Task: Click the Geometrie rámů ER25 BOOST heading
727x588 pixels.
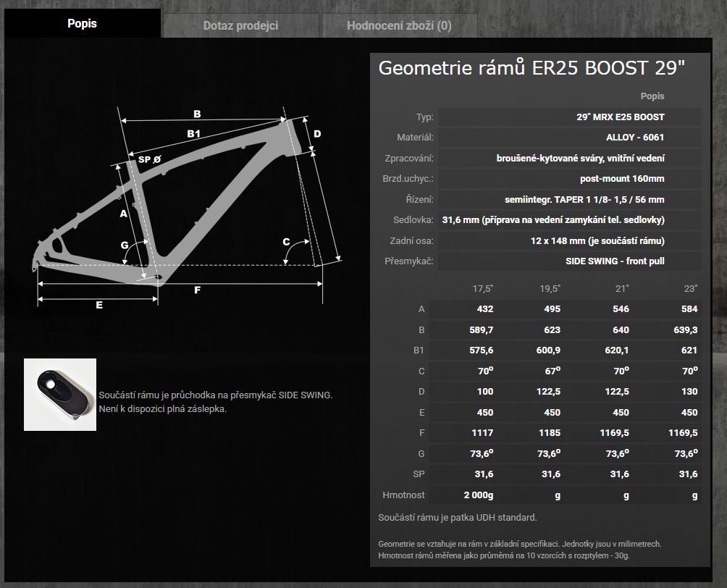Action: tap(531, 68)
